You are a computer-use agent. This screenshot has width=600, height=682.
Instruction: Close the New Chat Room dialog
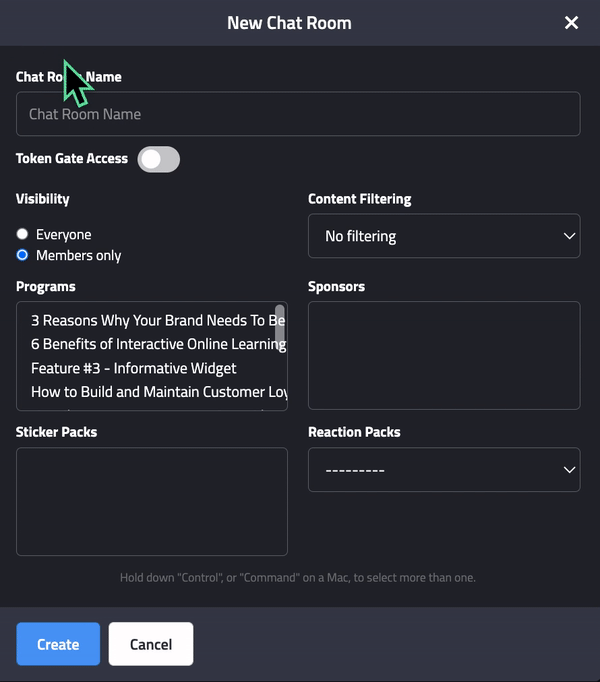pyautogui.click(x=571, y=23)
